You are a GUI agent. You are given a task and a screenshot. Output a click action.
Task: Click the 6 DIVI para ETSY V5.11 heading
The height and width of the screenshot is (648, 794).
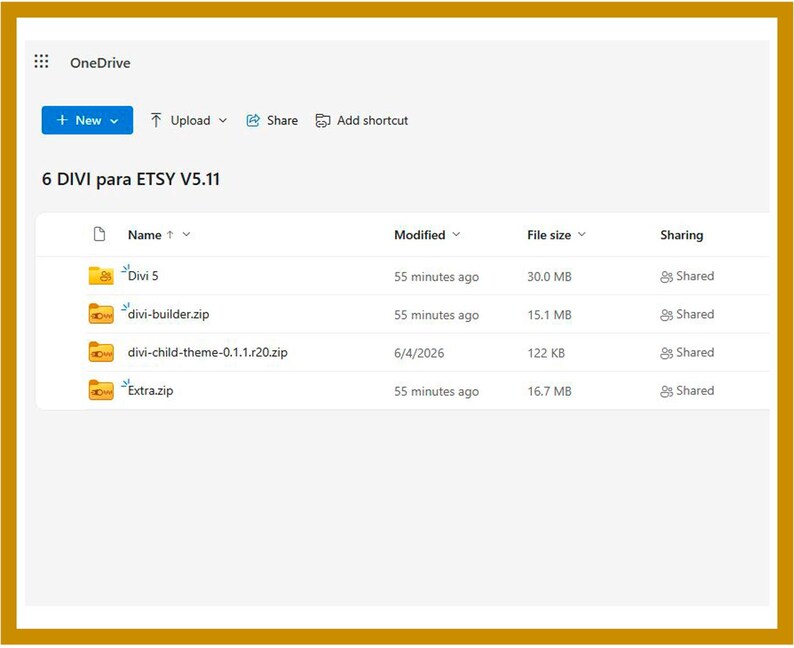[131, 179]
